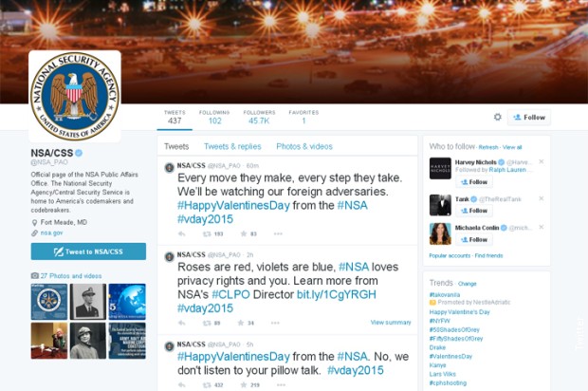Open the gear settings menu beside Follow

[x=497, y=117]
